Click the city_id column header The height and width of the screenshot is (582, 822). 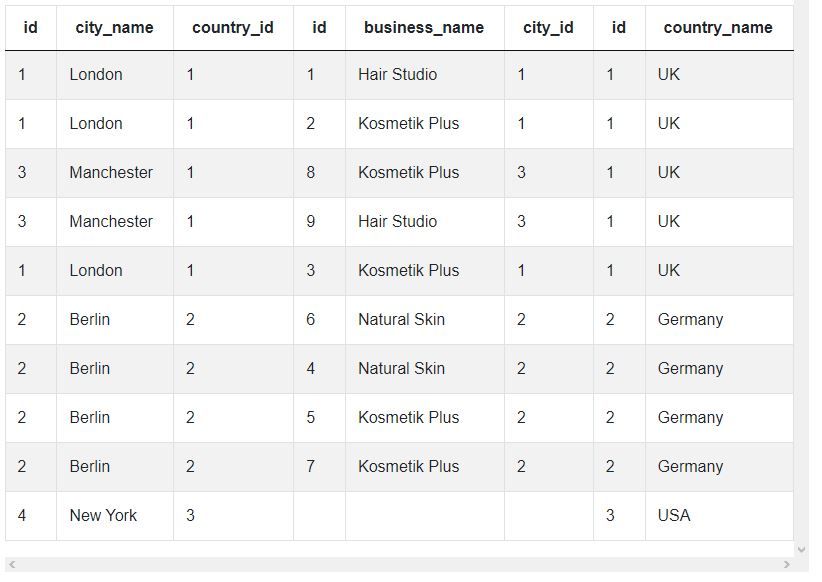548,28
